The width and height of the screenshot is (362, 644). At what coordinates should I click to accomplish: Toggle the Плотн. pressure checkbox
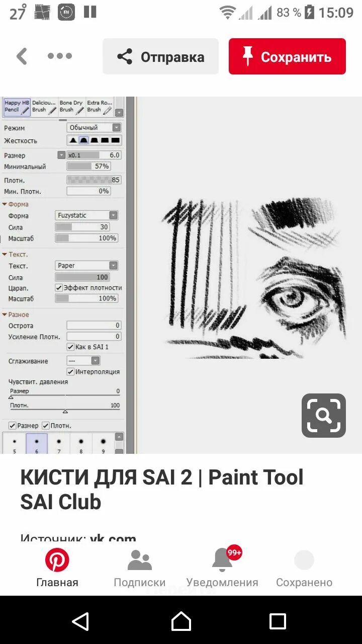click(45, 426)
